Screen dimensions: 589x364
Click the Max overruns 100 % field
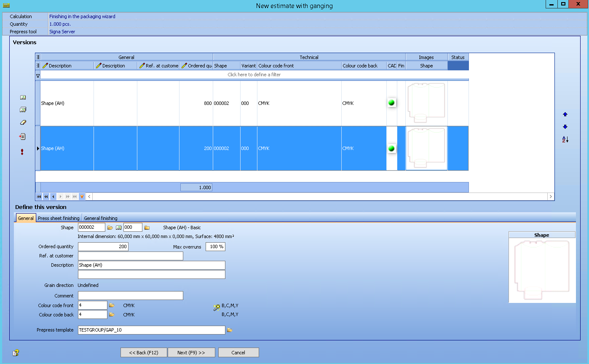(215, 246)
